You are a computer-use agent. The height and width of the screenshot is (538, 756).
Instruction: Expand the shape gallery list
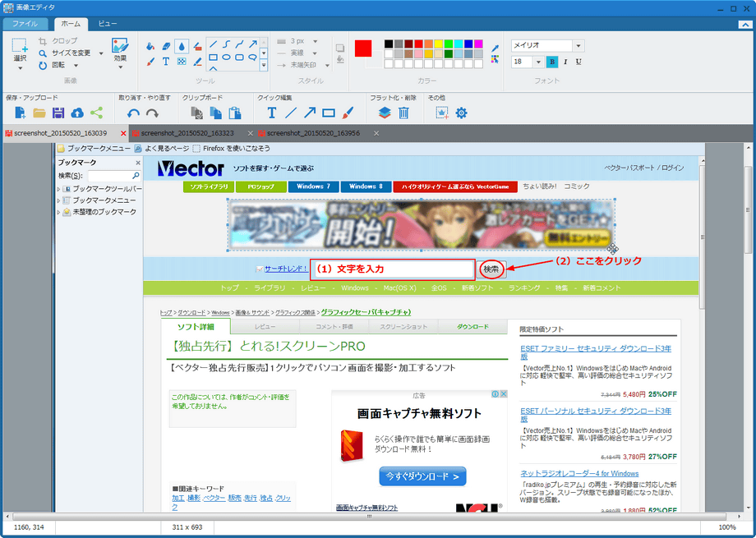tap(264, 66)
